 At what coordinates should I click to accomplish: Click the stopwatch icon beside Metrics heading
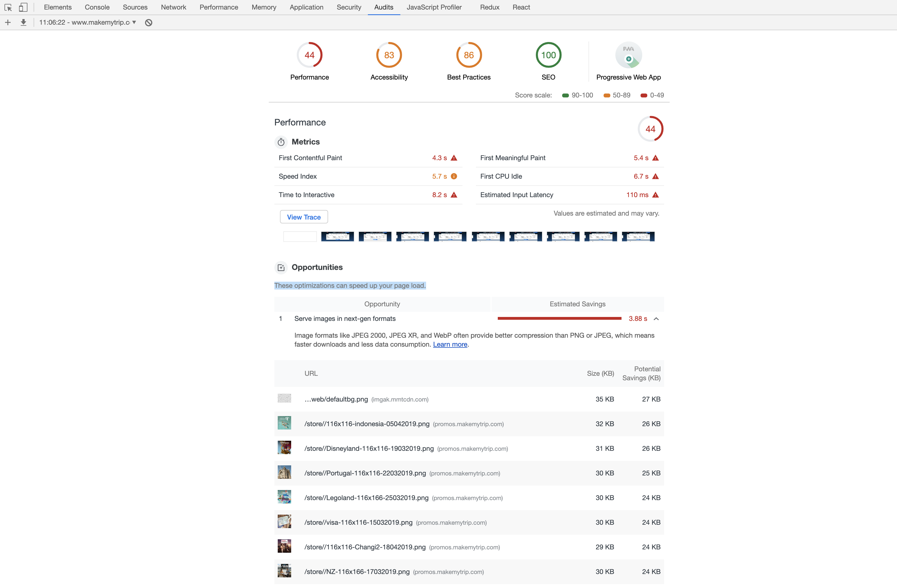[x=281, y=142]
